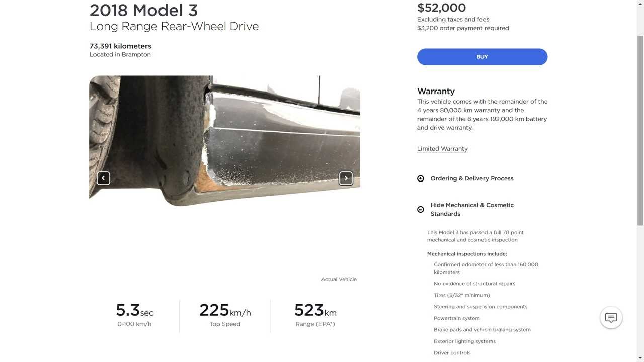644x362 pixels.
Task: Advance to the next vehicle photo
Action: click(346, 178)
